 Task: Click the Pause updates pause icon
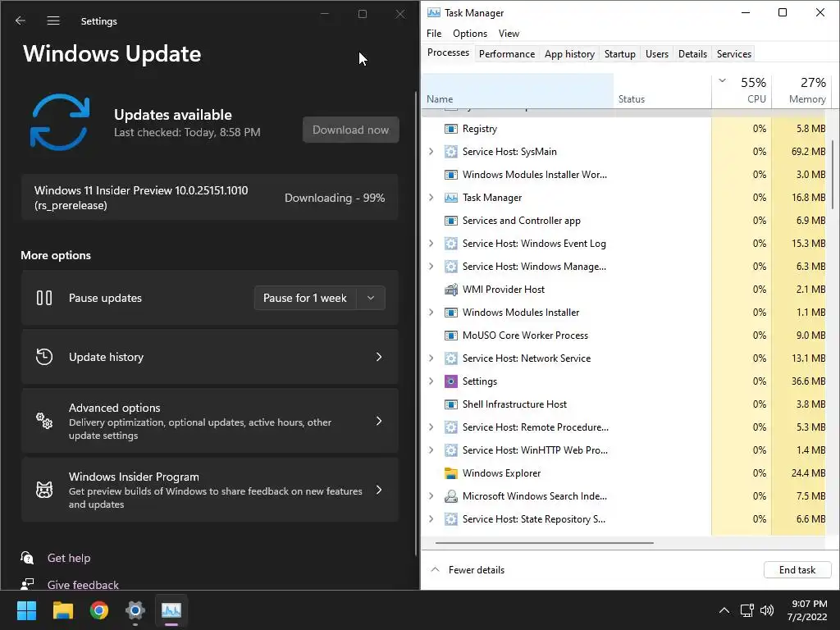point(44,298)
